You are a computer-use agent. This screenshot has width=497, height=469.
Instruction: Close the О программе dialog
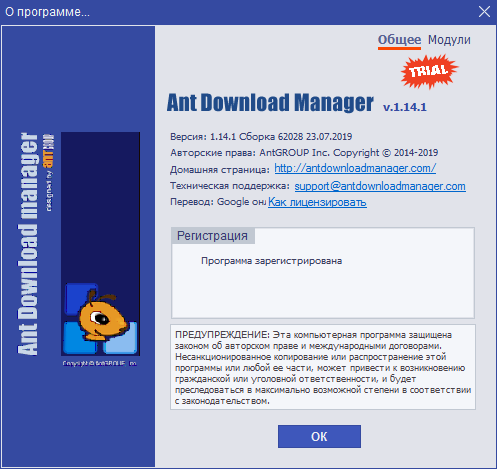pos(484,12)
